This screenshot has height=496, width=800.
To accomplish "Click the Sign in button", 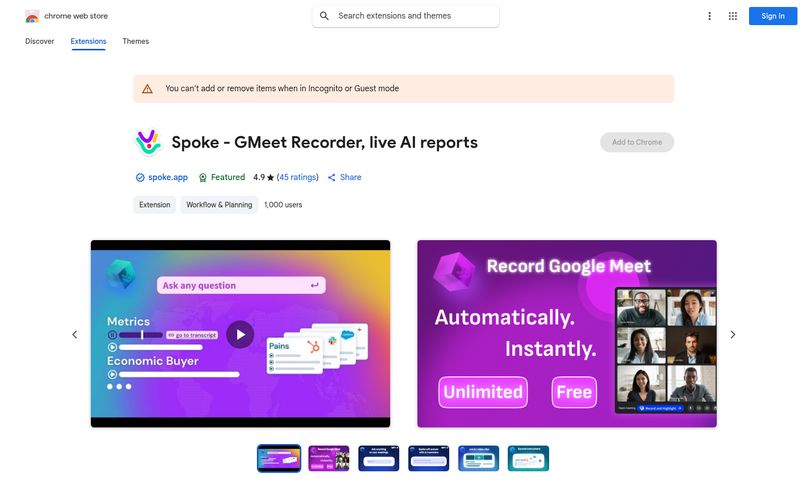I will (x=772, y=16).
